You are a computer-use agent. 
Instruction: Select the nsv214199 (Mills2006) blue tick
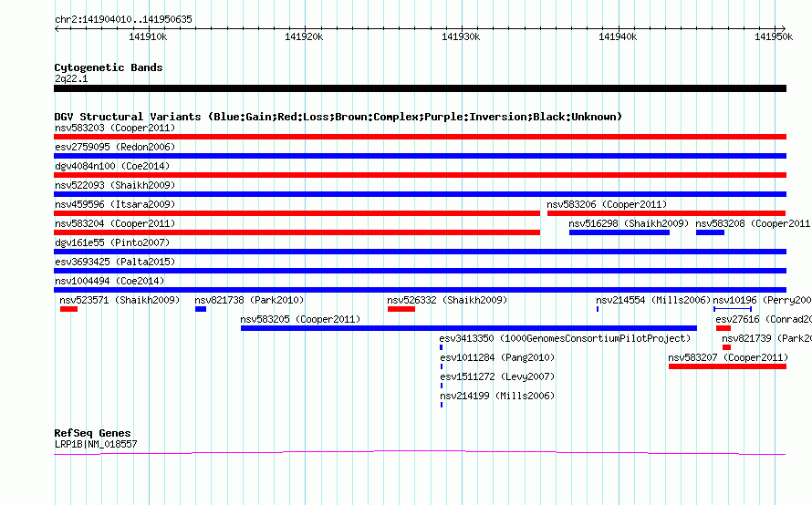pyautogui.click(x=442, y=405)
